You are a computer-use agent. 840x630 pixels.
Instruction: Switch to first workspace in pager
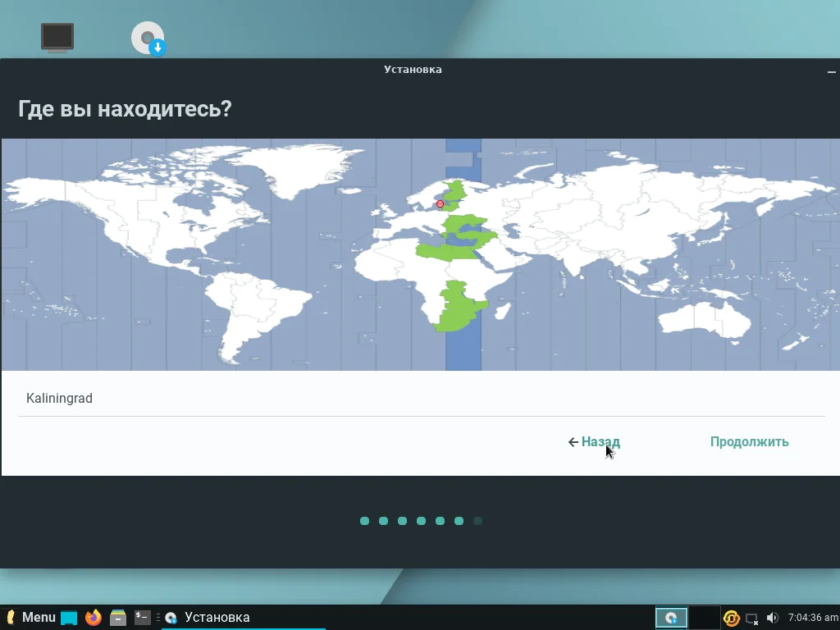(671, 618)
